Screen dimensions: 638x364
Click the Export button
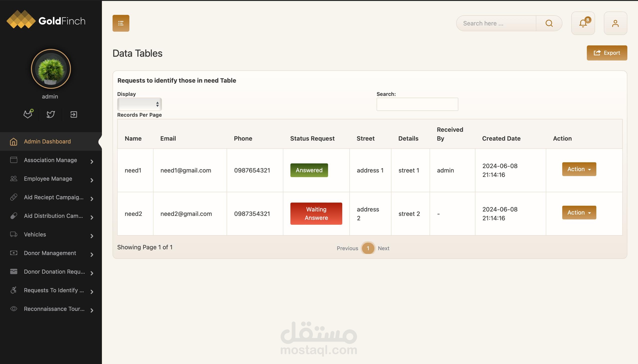(x=607, y=53)
